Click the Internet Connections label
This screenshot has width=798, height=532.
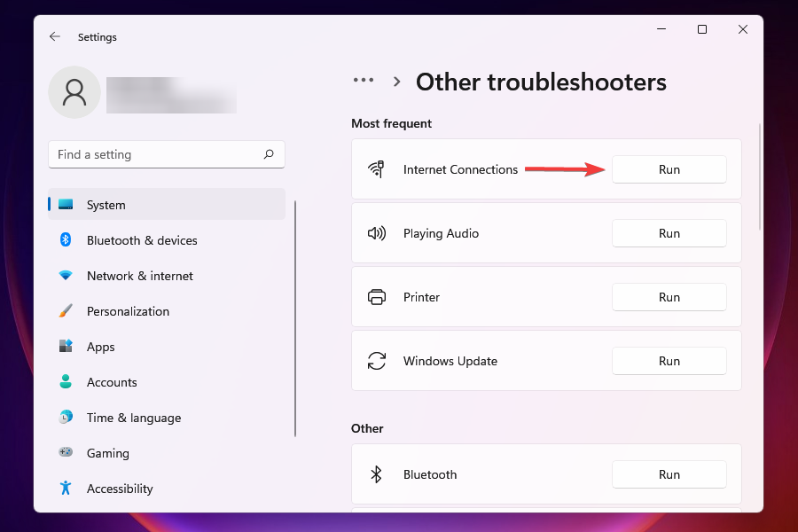pos(460,169)
